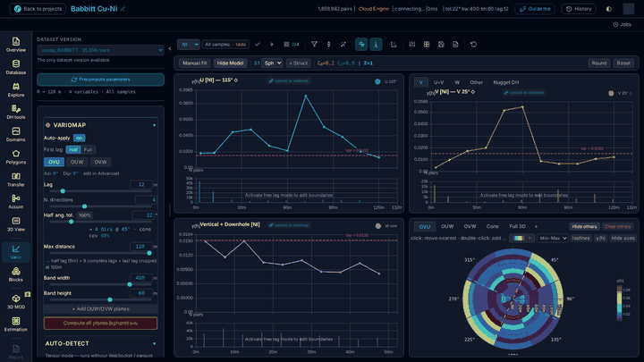This screenshot has width=644, height=362.
Task: Open the Blocks sidebar section
Action: pyautogui.click(x=15, y=274)
